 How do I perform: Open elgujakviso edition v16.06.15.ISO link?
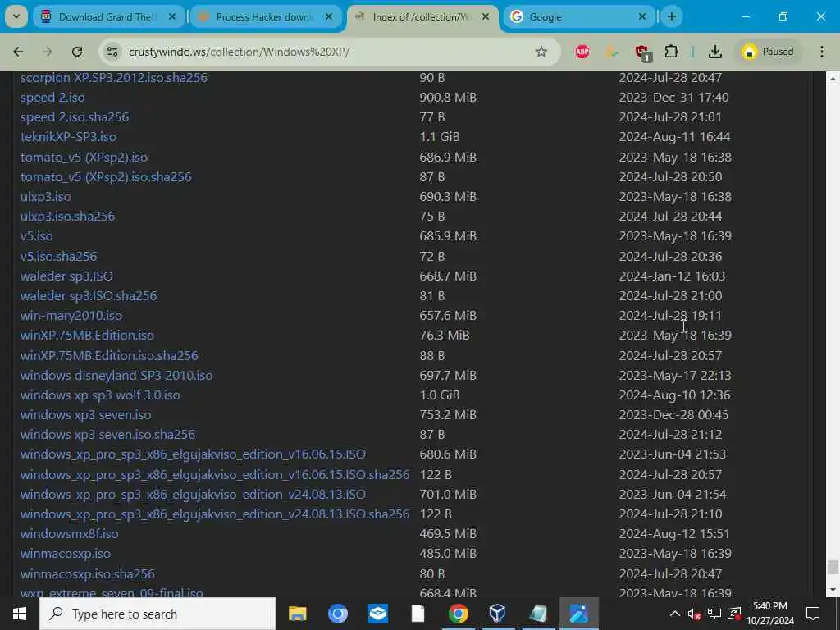[193, 454]
